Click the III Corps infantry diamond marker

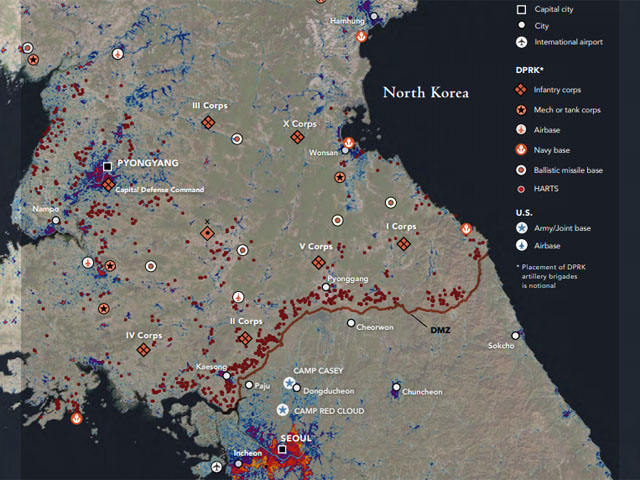209,122
